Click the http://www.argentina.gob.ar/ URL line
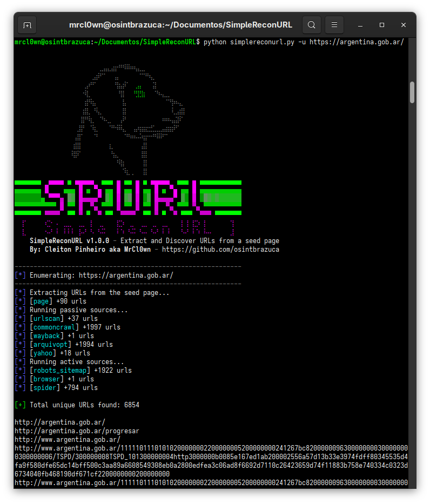 (x=68, y=440)
